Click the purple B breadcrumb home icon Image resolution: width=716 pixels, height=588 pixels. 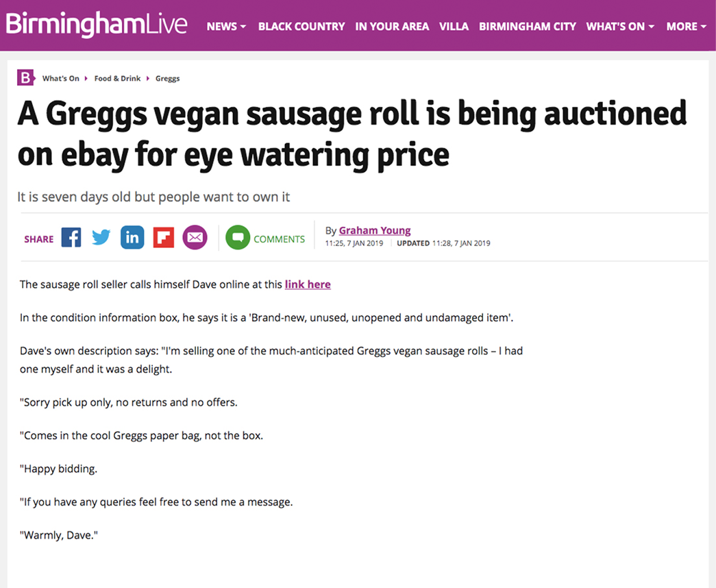point(25,78)
